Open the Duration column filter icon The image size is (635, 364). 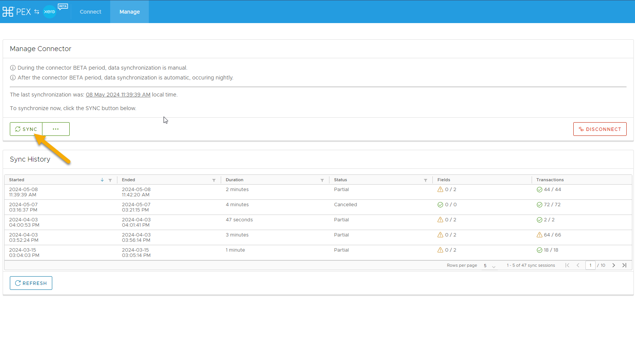(322, 180)
